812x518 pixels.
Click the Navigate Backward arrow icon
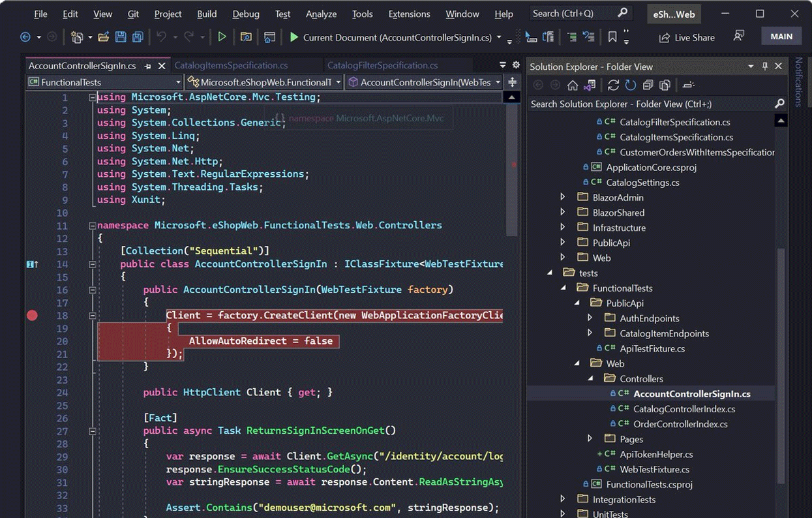point(25,37)
